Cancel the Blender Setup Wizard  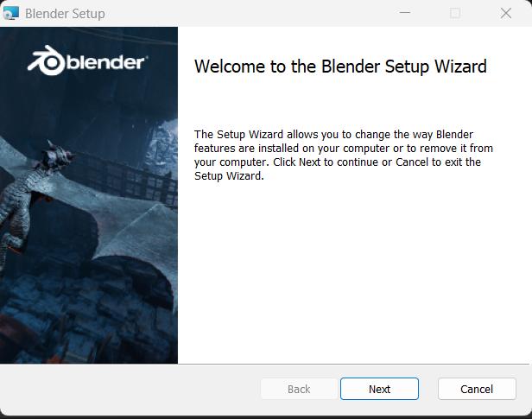coord(477,389)
